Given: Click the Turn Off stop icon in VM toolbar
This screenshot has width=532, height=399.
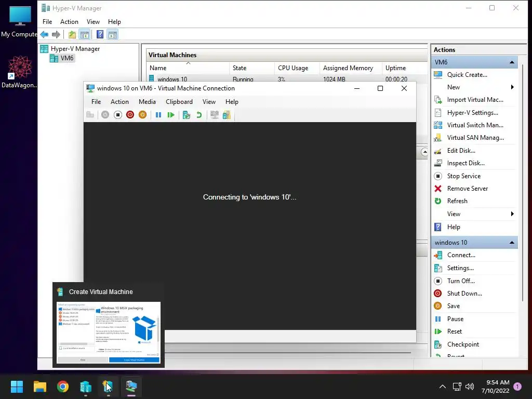Looking at the screenshot, I should point(118,115).
